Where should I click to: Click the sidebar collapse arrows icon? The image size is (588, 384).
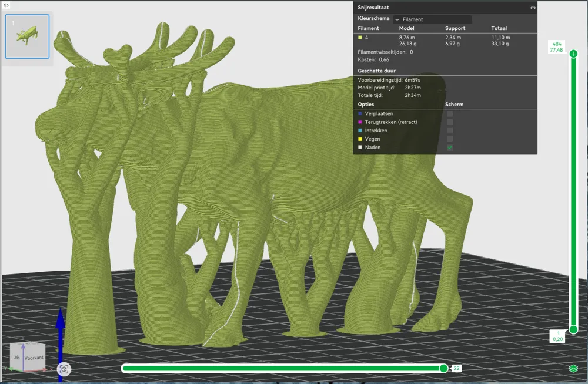tap(6, 5)
